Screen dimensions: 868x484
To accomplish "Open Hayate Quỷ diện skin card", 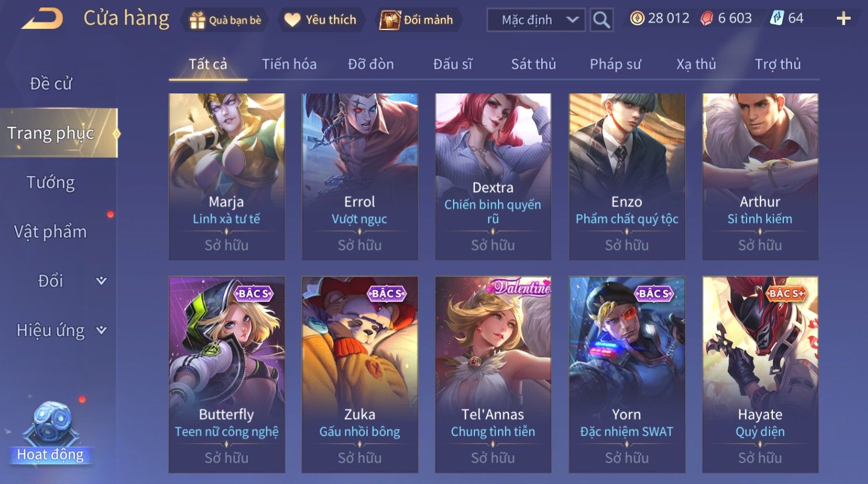I will [x=760, y=374].
